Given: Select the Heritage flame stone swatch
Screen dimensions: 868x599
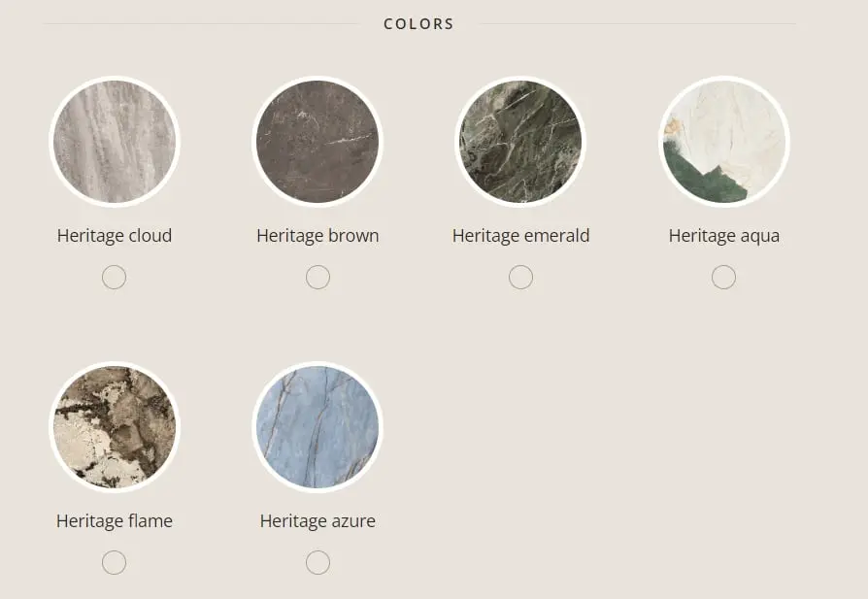Looking at the screenshot, I should click(x=115, y=427).
